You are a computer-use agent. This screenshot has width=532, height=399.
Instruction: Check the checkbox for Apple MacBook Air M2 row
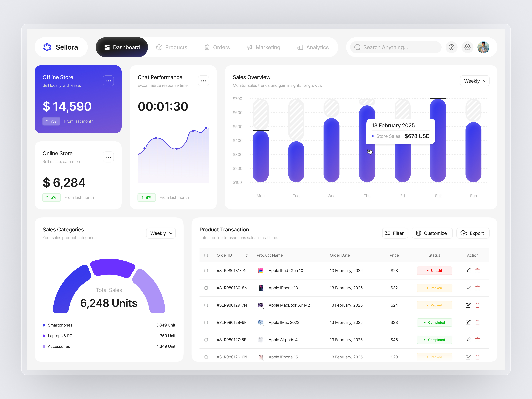206,305
